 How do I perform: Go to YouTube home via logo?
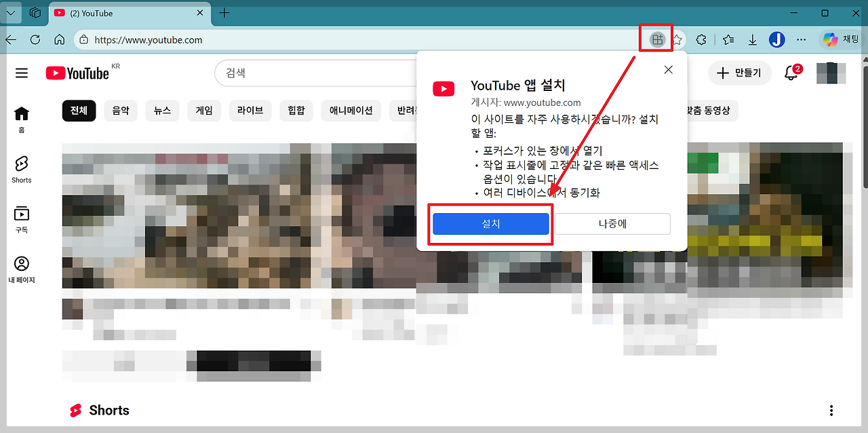coord(79,73)
